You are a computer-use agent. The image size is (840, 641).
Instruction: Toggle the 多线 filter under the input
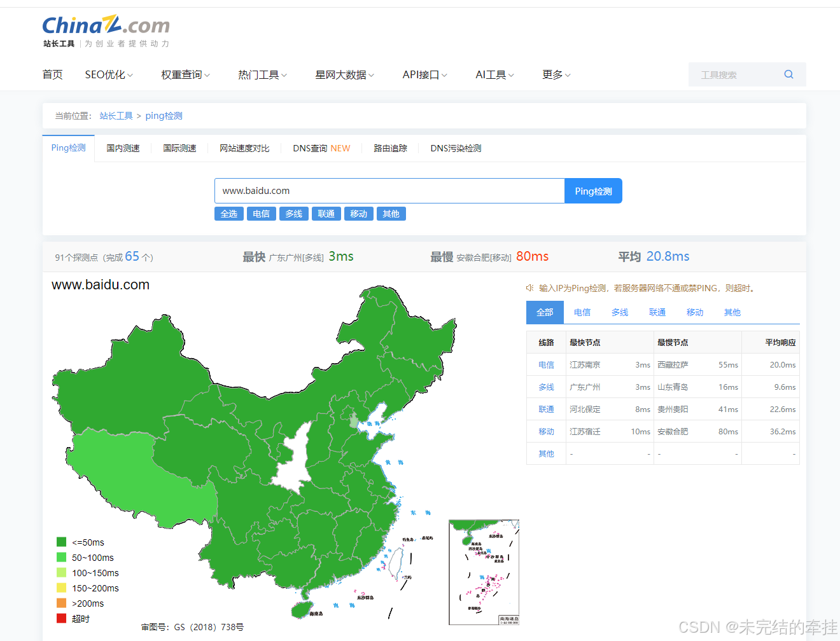point(294,214)
